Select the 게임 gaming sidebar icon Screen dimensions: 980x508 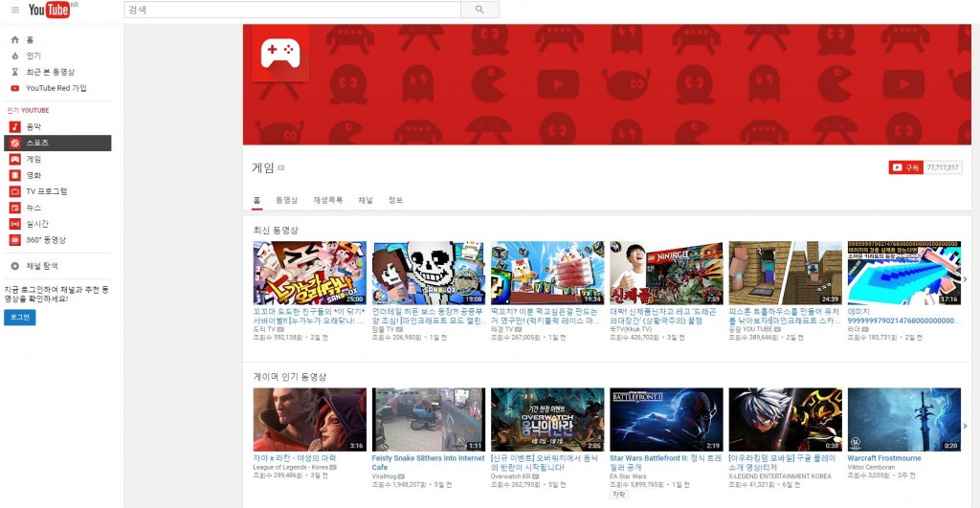15,160
